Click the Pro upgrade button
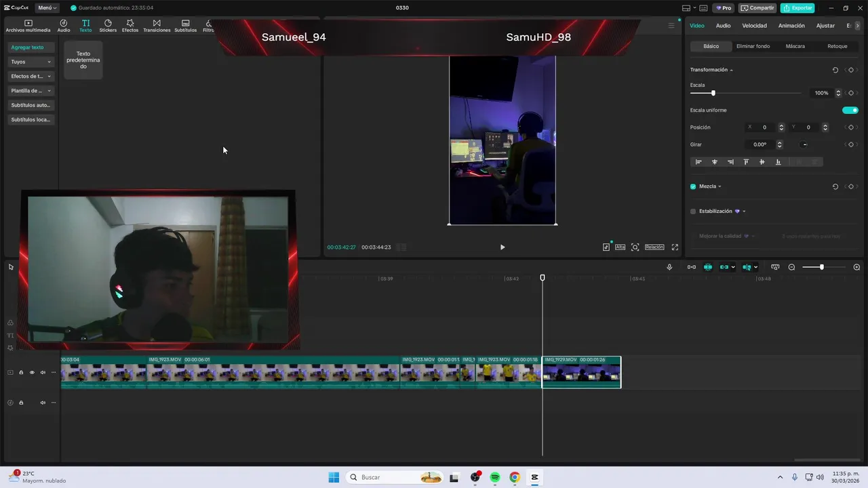868x488 pixels. point(723,8)
